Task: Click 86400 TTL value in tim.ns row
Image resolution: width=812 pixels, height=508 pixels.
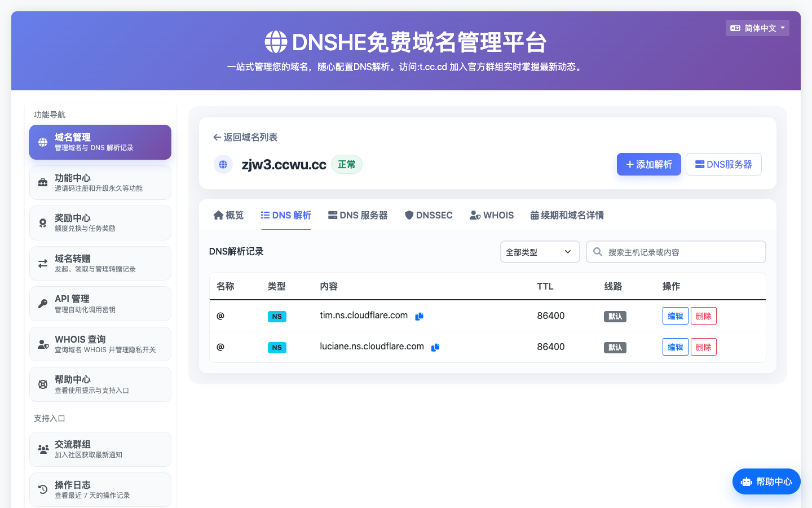Action: [x=551, y=316]
